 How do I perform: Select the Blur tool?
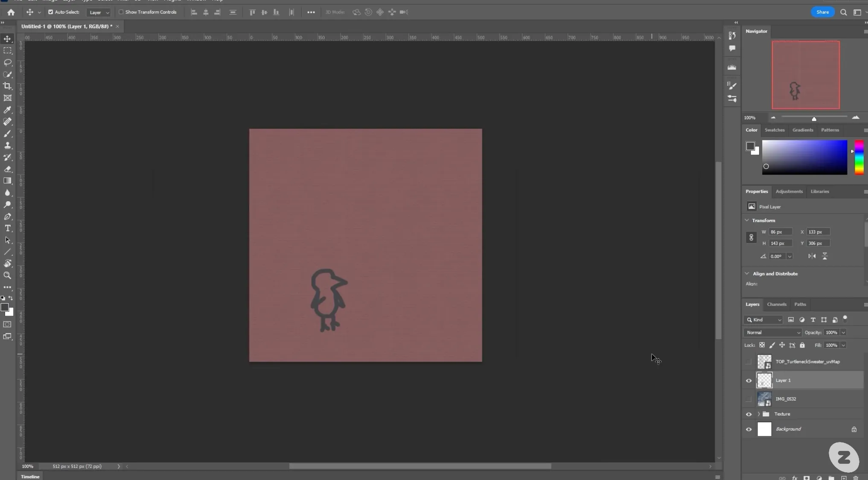8,193
